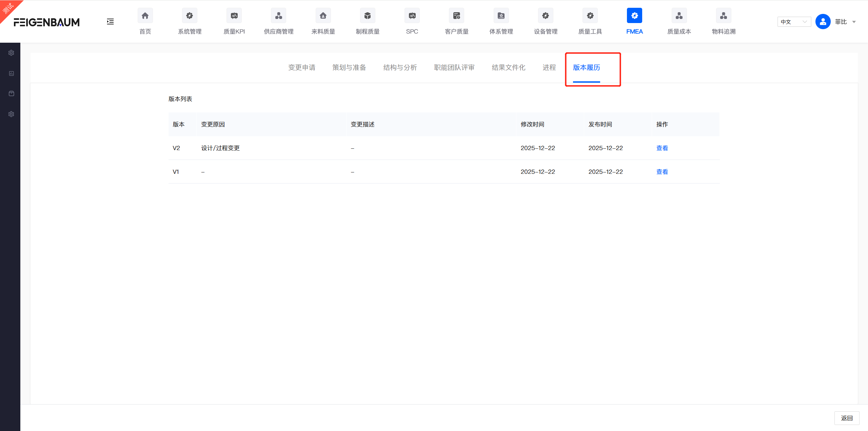Switch to the 变更申请 tab
The width and height of the screenshot is (868, 431).
(x=301, y=67)
